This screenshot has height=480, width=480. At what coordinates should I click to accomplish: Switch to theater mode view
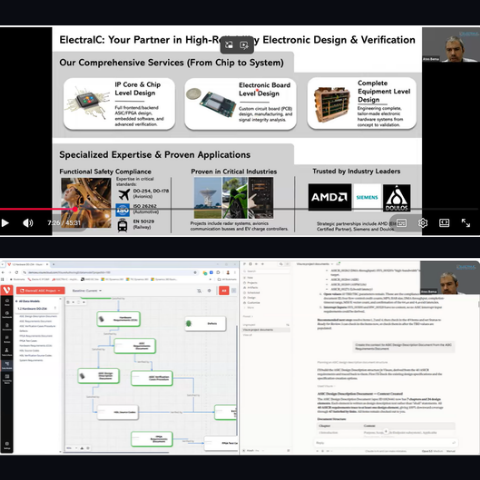(x=444, y=223)
